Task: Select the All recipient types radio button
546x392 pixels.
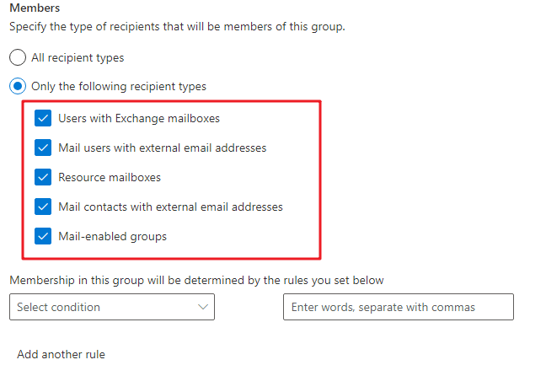Action: click(18, 57)
